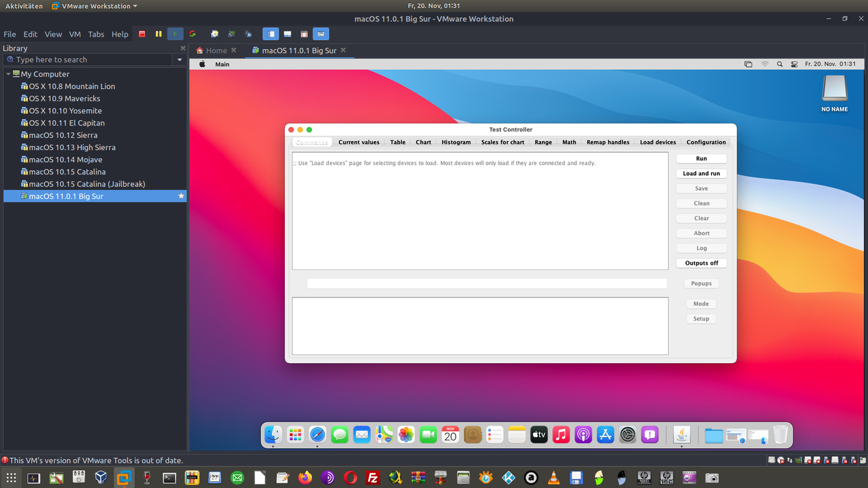
Task: Switch to the Histogram tab
Action: click(x=456, y=143)
